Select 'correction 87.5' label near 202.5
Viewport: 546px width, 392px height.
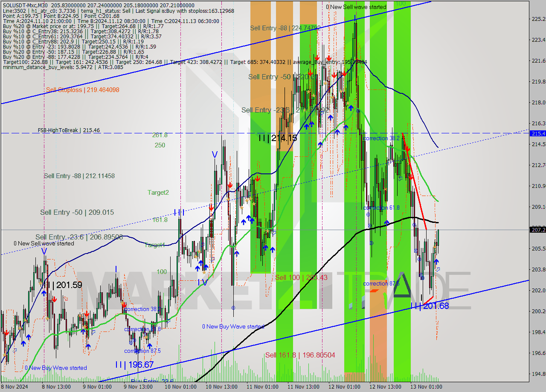pyautogui.click(x=381, y=284)
